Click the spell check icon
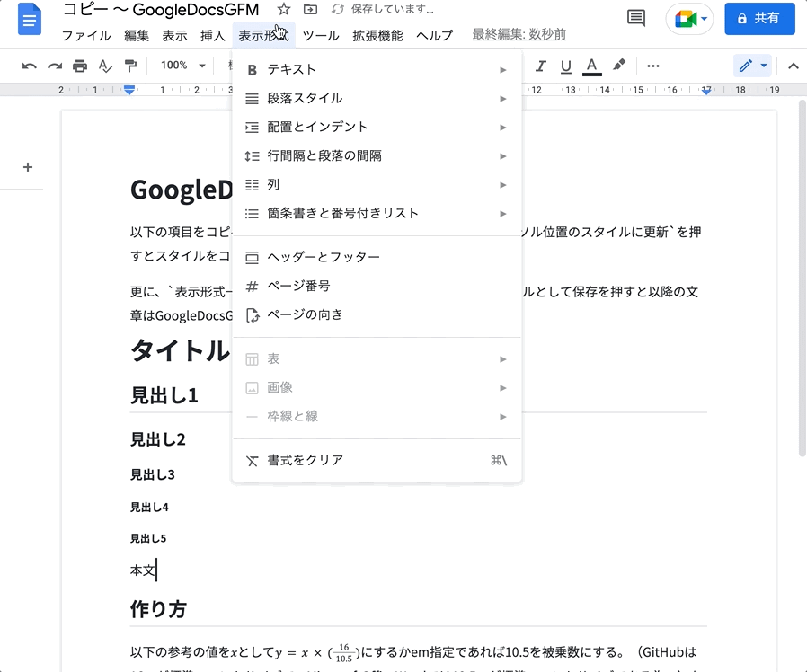807x672 pixels. tap(105, 66)
